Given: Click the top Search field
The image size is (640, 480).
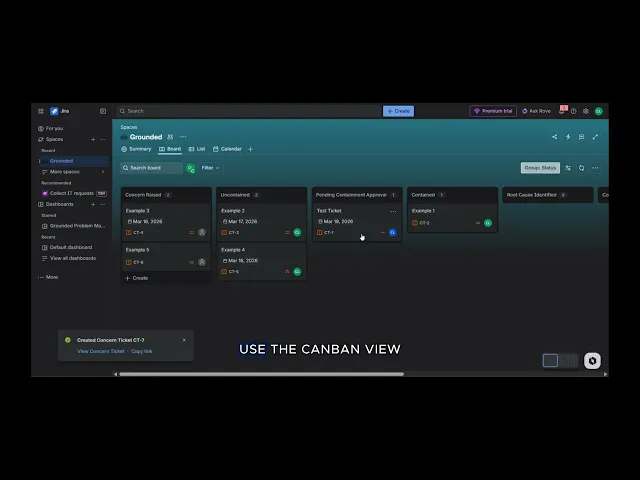Looking at the screenshot, I should point(249,111).
